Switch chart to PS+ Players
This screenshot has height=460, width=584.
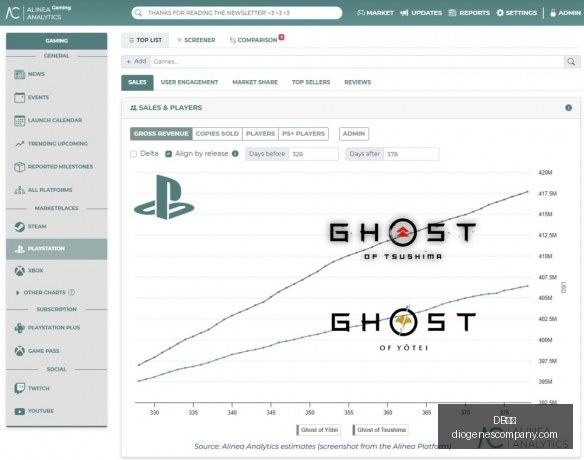(x=304, y=134)
